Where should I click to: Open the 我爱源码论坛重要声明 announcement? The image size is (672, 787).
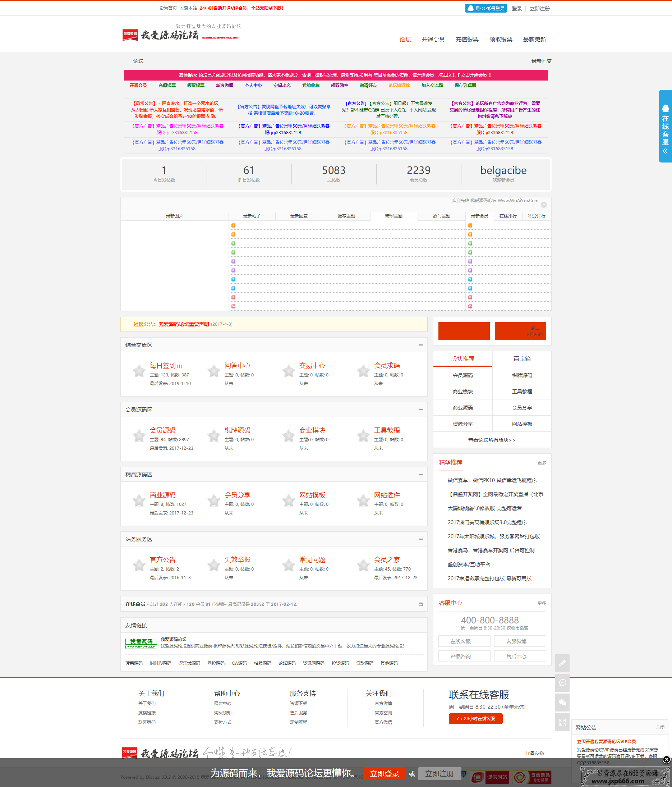[184, 324]
